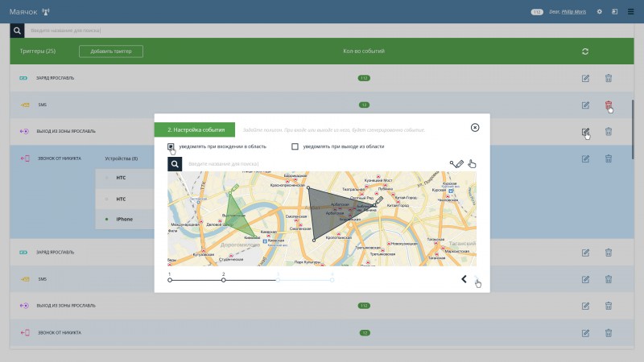Viewport: 644px width, 362px height.
Task: Select the polygon drawing pencil tool
Action: tap(456, 164)
